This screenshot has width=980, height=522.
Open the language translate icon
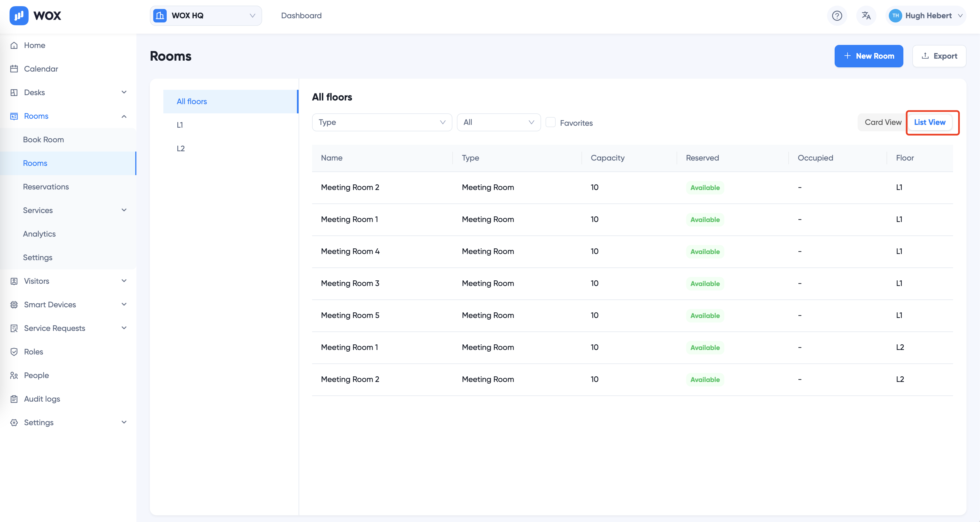[866, 16]
